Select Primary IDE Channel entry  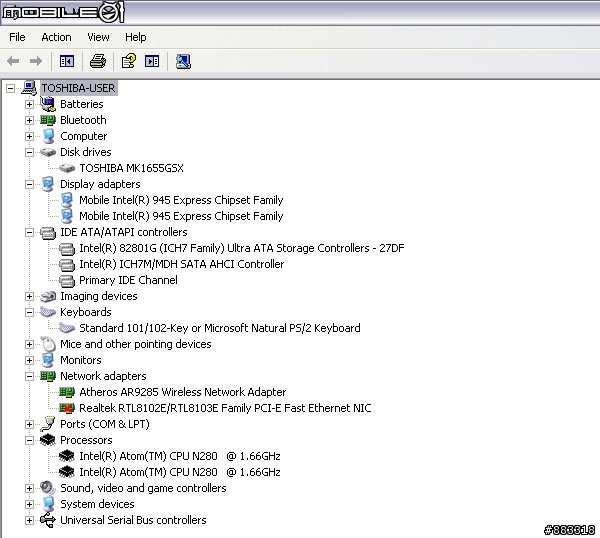click(128, 280)
